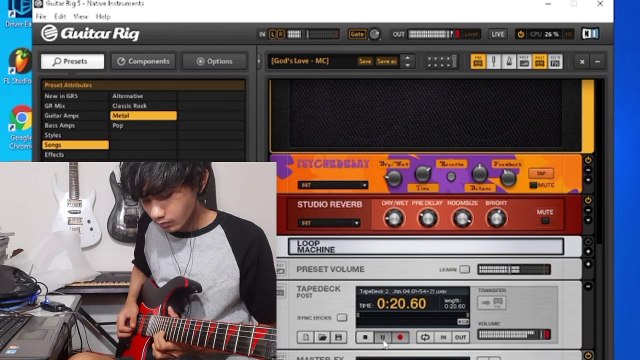The width and height of the screenshot is (640, 360).
Task: Toggle the tuner icon
Action: [x=493, y=62]
